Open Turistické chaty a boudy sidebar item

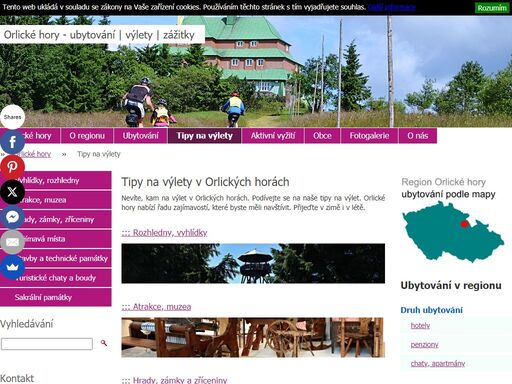pyautogui.click(x=56, y=278)
